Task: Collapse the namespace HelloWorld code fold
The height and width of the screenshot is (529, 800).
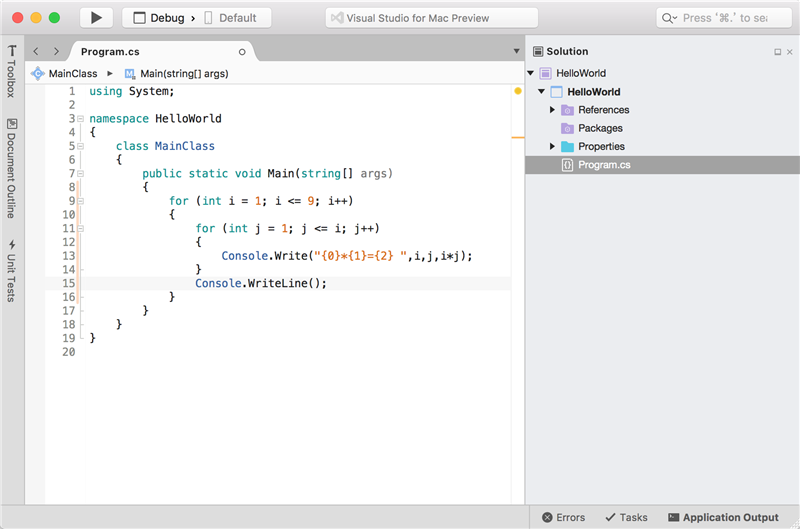Action: point(81,119)
